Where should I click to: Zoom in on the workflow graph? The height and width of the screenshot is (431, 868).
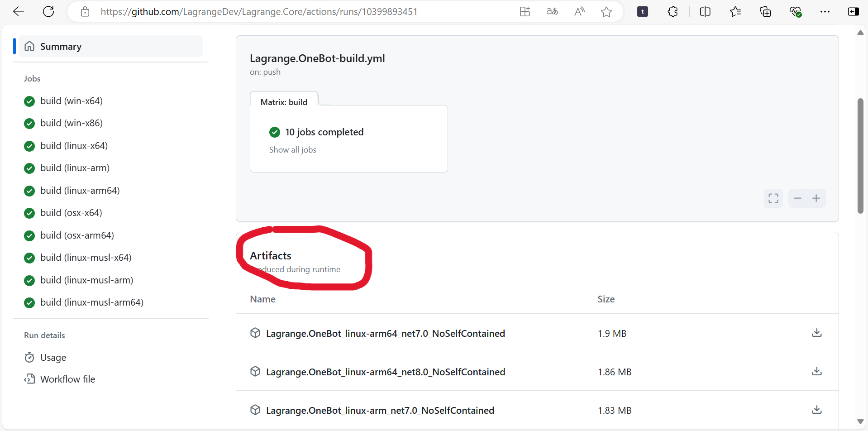(816, 198)
